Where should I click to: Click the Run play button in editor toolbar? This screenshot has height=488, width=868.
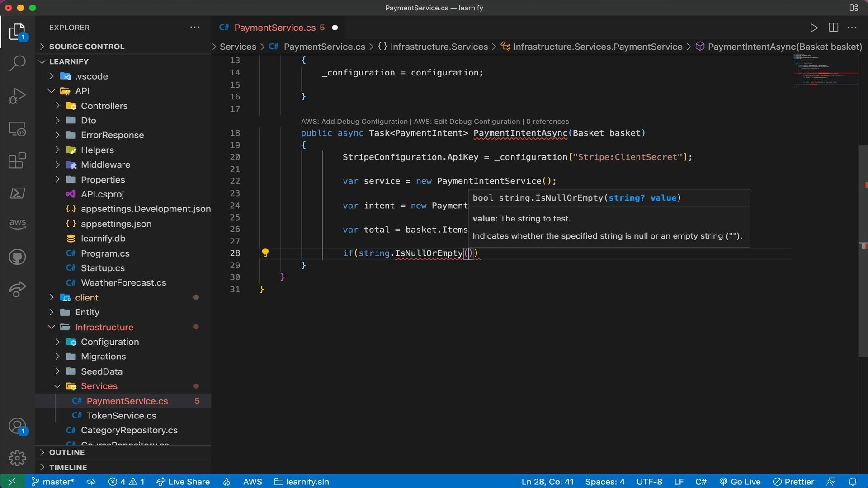[814, 28]
